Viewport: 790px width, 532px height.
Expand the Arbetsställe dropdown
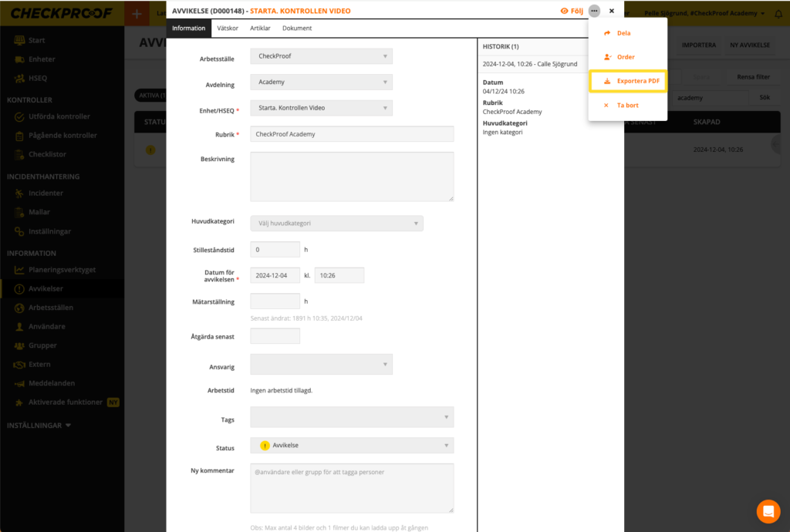pos(321,56)
